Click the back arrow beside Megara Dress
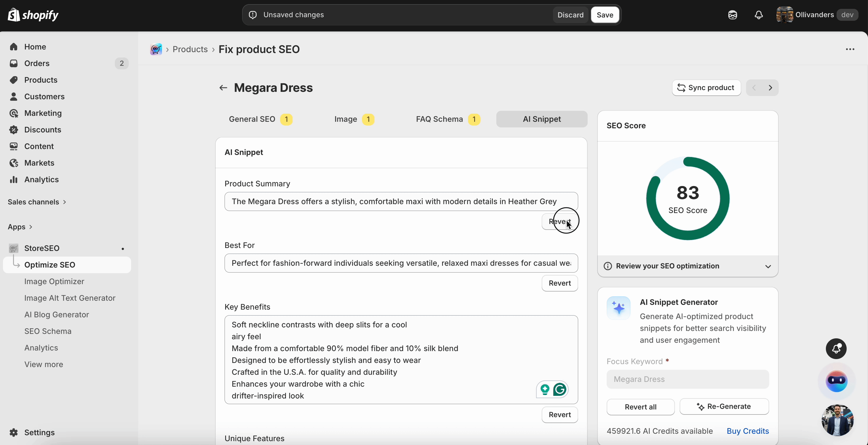This screenshot has height=445, width=868. click(223, 88)
